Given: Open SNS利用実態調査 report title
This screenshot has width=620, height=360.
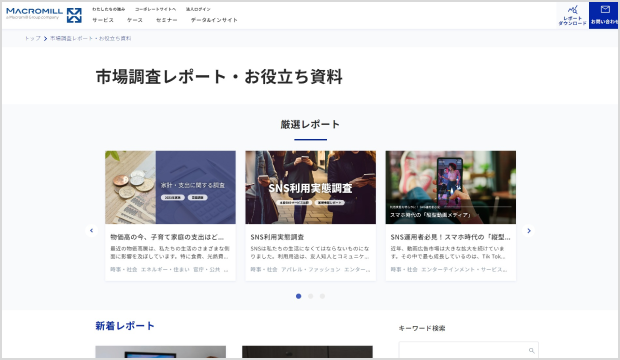Looking at the screenshot, I should (277, 237).
